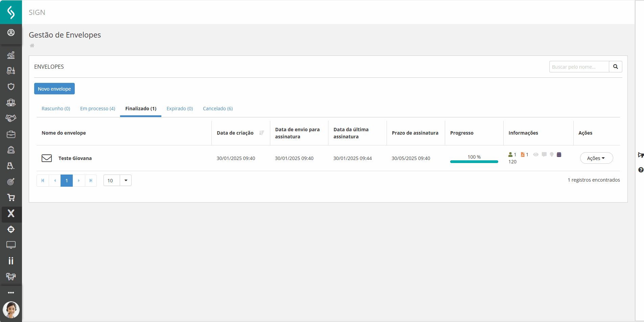Open the growth chart sidebar icon
The height and width of the screenshot is (322, 644).
(11, 55)
